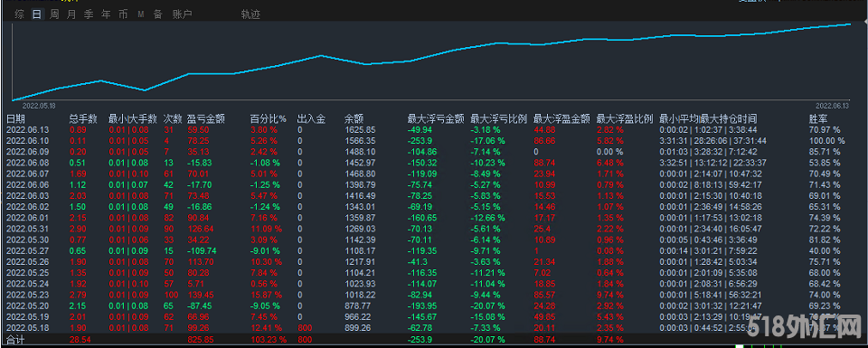Image resolution: width=868 pixels, height=348 pixels.
Task: Switch to the 月 monthly tab
Action: tap(71, 14)
